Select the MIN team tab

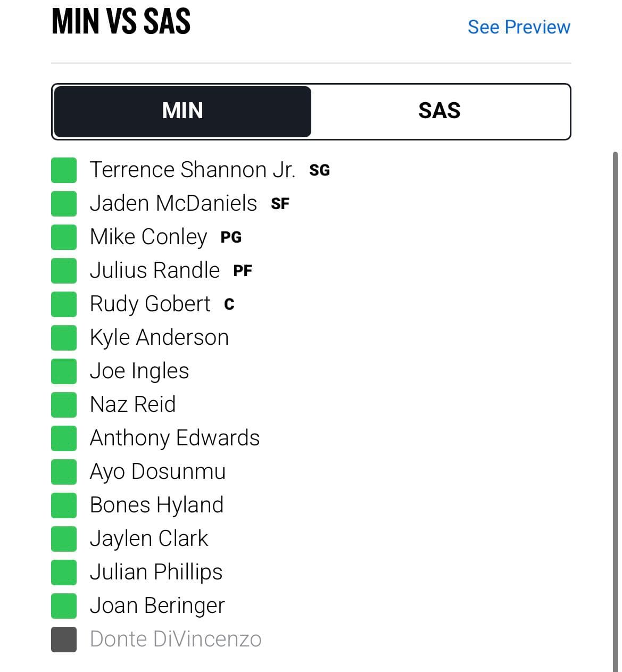[183, 111]
